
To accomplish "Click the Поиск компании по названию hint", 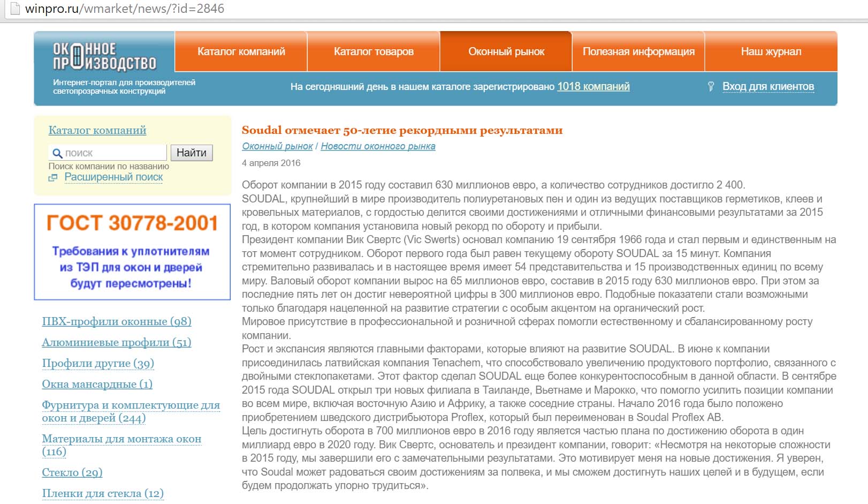I will click(x=109, y=166).
